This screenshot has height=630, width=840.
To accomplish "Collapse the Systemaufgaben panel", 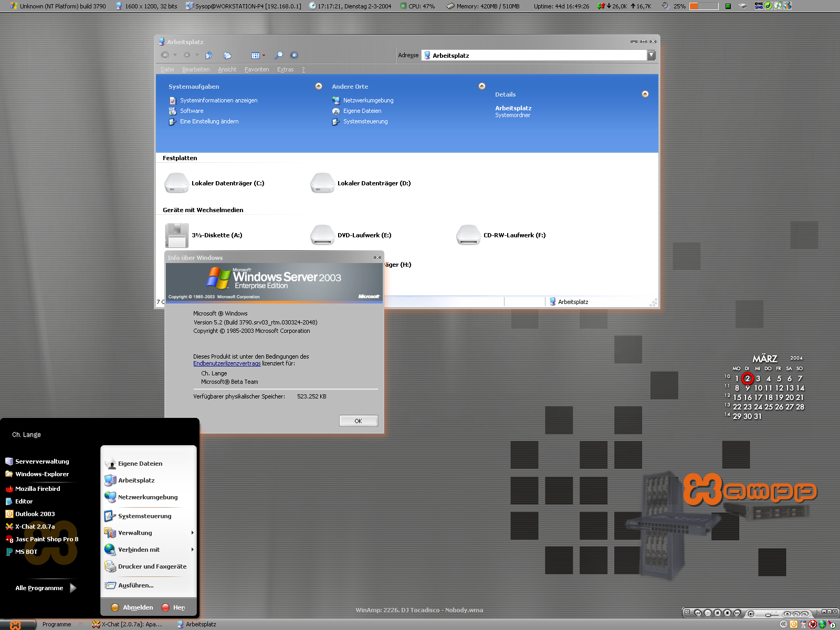I will (x=319, y=86).
